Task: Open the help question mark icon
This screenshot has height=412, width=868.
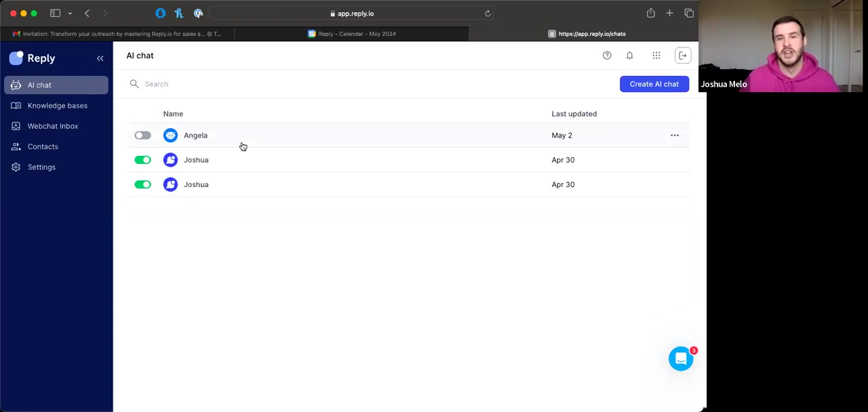Action: click(x=607, y=56)
